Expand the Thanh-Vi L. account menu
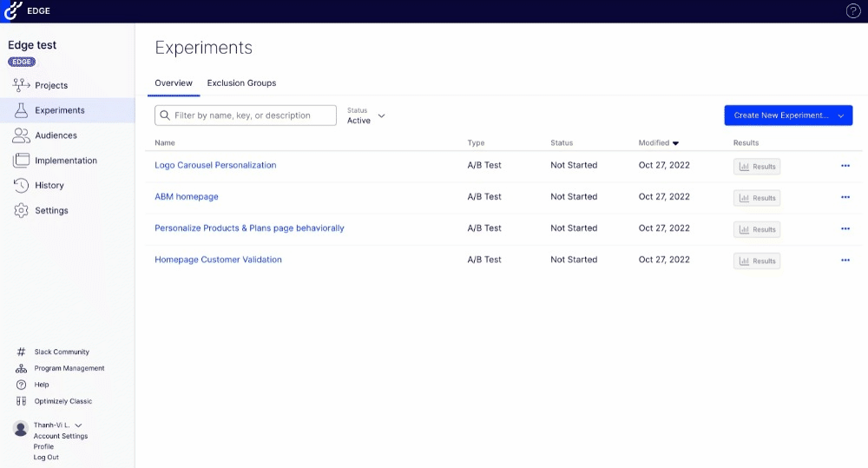This screenshot has width=868, height=468. pos(57,425)
